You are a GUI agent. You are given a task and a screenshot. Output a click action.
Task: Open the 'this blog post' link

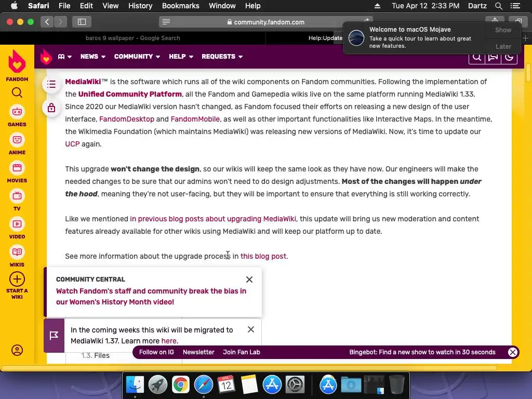pos(263,256)
